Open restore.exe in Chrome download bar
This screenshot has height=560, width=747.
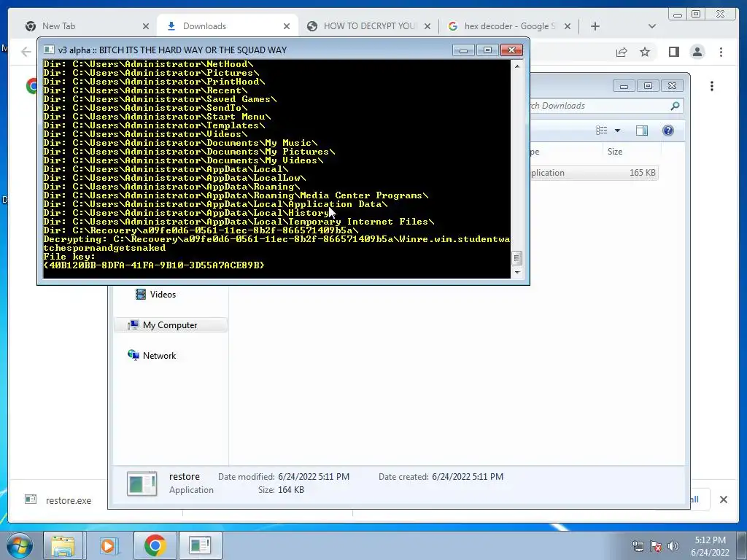click(58, 500)
